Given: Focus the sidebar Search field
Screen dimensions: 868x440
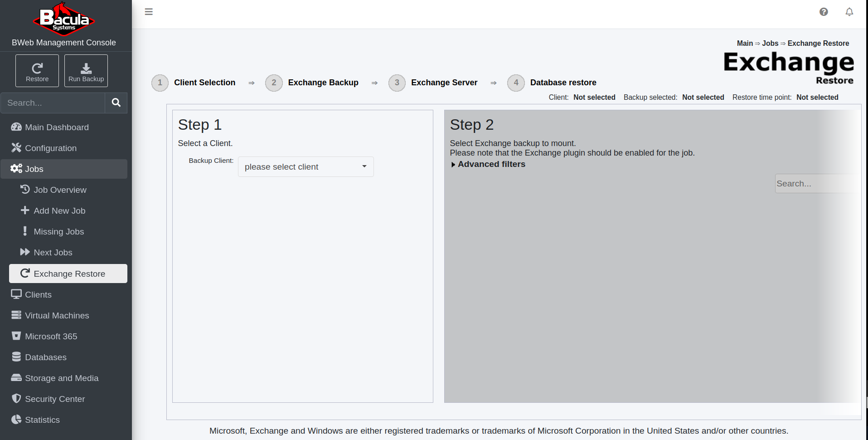Looking at the screenshot, I should click(53, 103).
